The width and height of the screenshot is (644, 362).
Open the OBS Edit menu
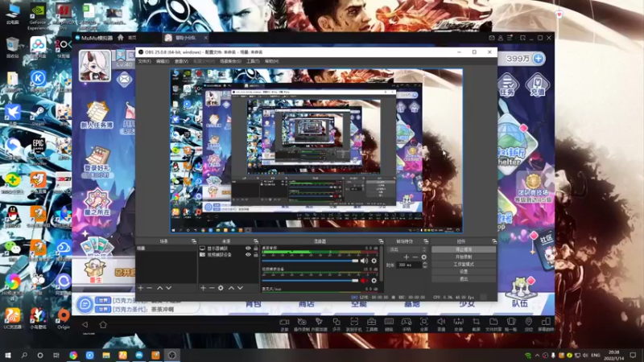coord(163,61)
